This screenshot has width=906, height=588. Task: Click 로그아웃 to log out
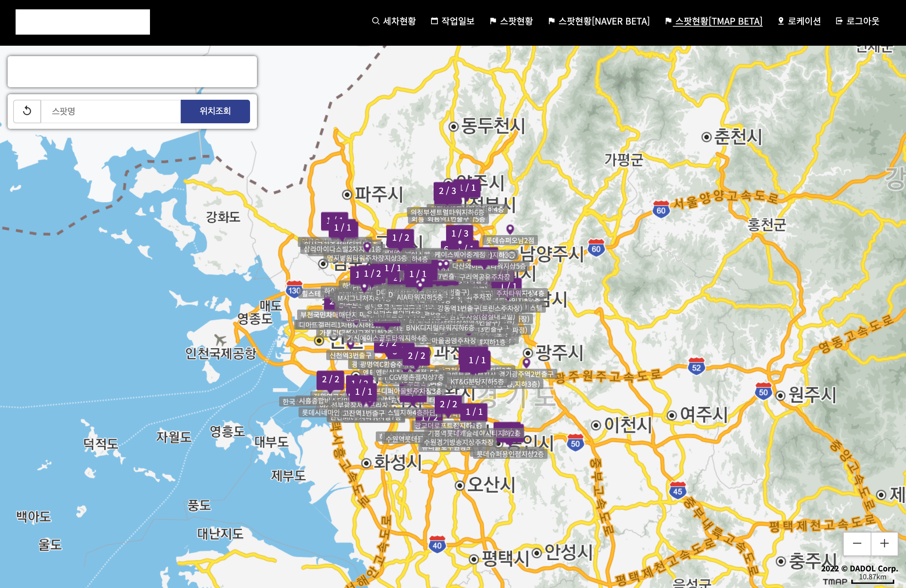click(857, 21)
